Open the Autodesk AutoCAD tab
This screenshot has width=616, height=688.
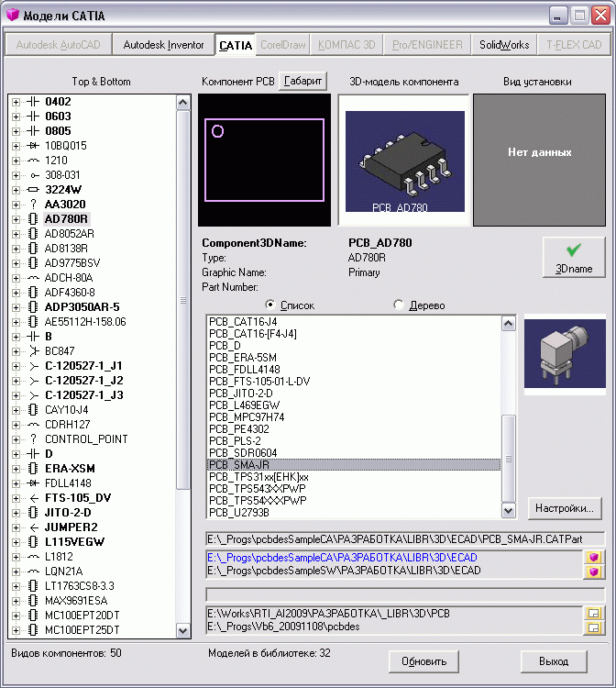point(58,45)
